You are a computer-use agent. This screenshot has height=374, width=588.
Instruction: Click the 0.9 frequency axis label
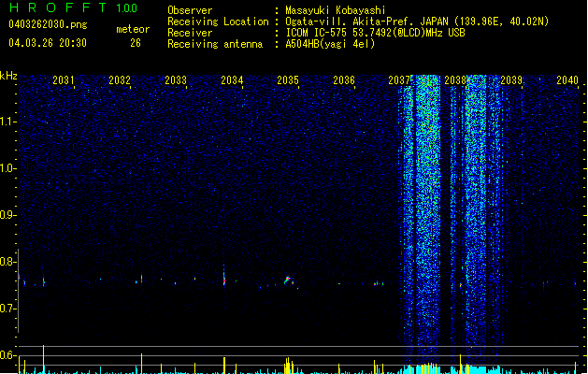(x=8, y=215)
